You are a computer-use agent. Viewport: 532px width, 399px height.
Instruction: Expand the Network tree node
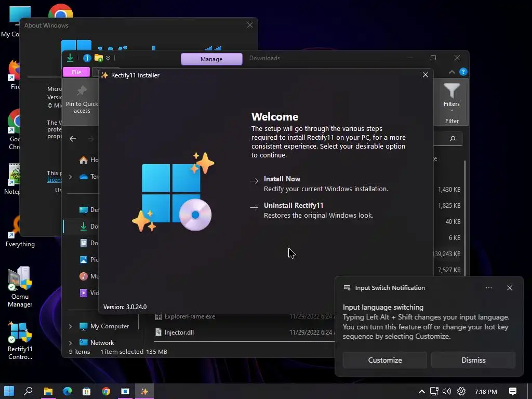point(70,343)
